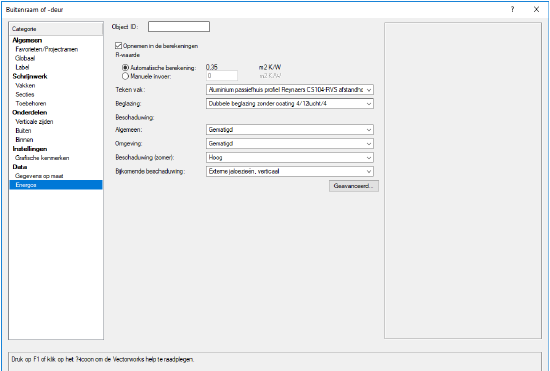
Task: Click the automatic R-waarde value 0,35
Action: (212, 67)
